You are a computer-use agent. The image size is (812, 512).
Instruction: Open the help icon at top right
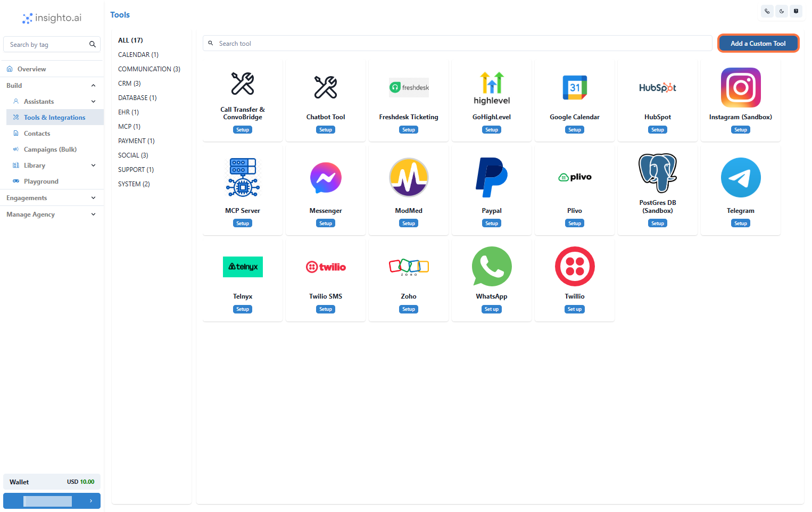(796, 11)
